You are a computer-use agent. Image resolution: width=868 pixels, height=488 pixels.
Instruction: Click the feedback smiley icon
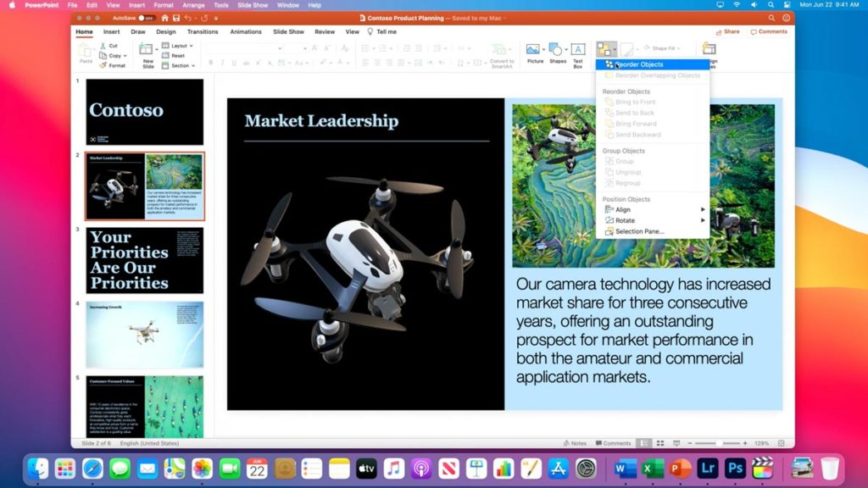(x=786, y=18)
